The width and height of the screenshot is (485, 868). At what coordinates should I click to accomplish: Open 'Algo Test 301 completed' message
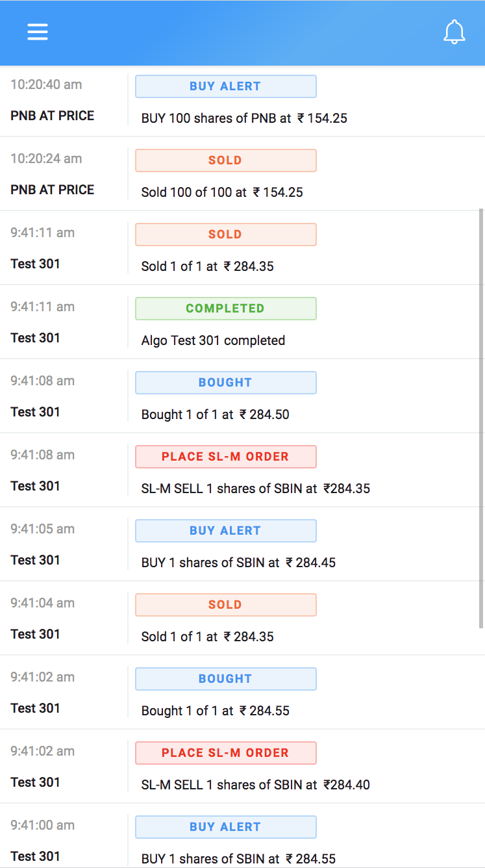213,340
